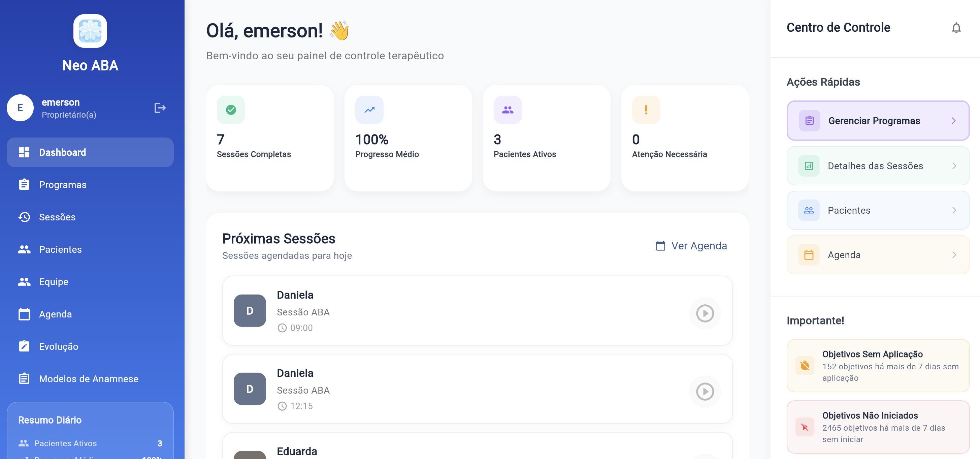980x459 pixels.
Task: Click the Neo ABA flower logo
Action: tap(90, 31)
